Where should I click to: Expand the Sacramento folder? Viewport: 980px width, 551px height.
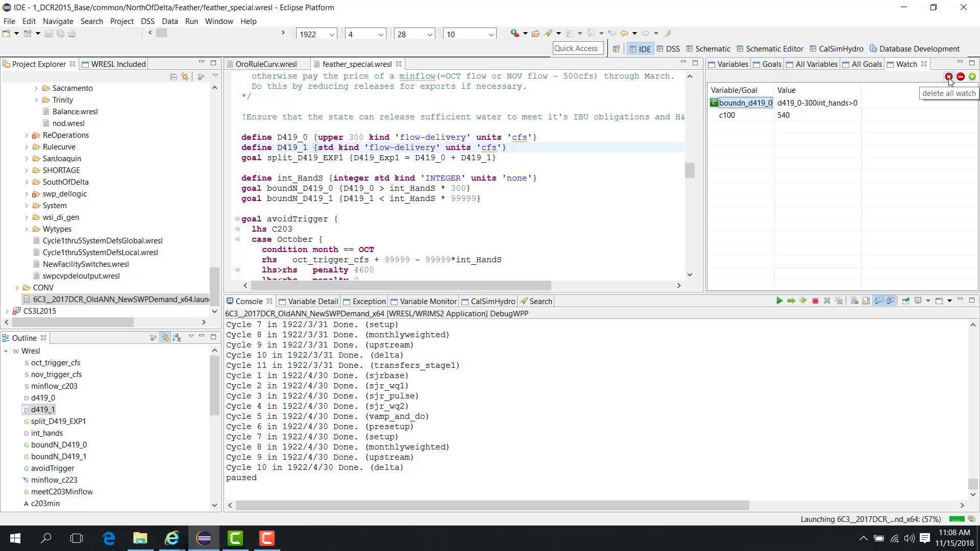pyautogui.click(x=36, y=88)
